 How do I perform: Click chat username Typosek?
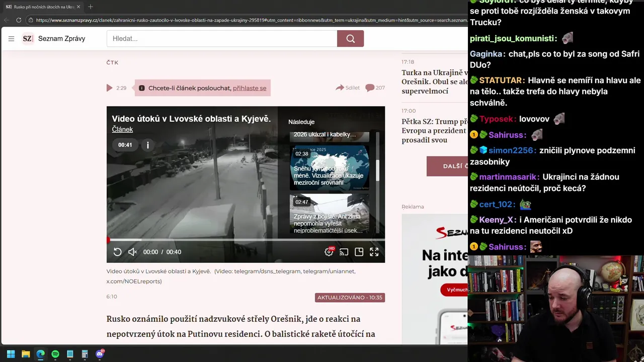tap(496, 119)
